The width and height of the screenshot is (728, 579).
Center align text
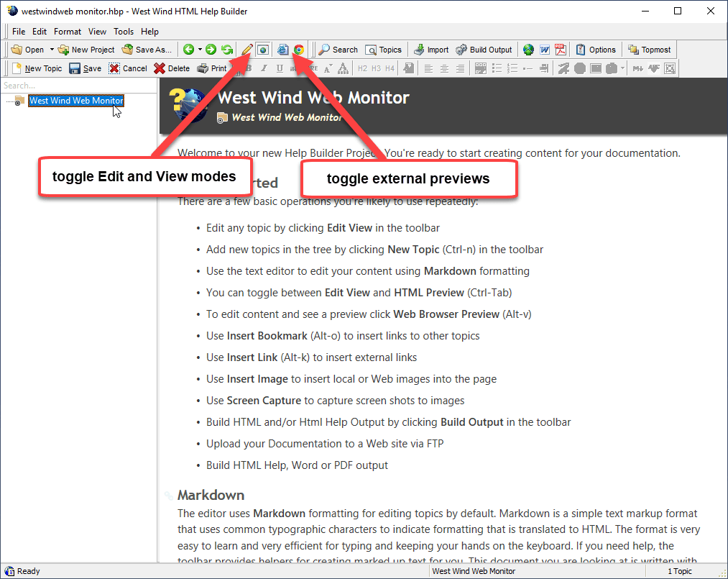[x=444, y=68]
